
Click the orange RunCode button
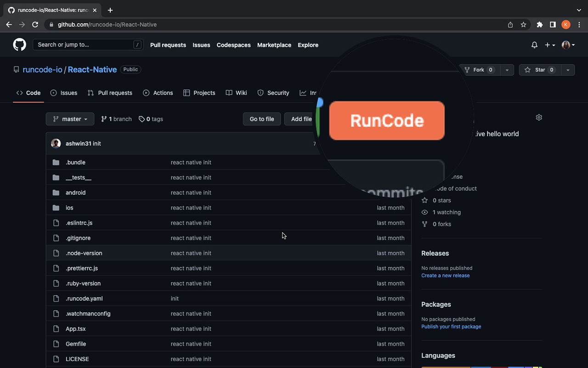(x=387, y=121)
